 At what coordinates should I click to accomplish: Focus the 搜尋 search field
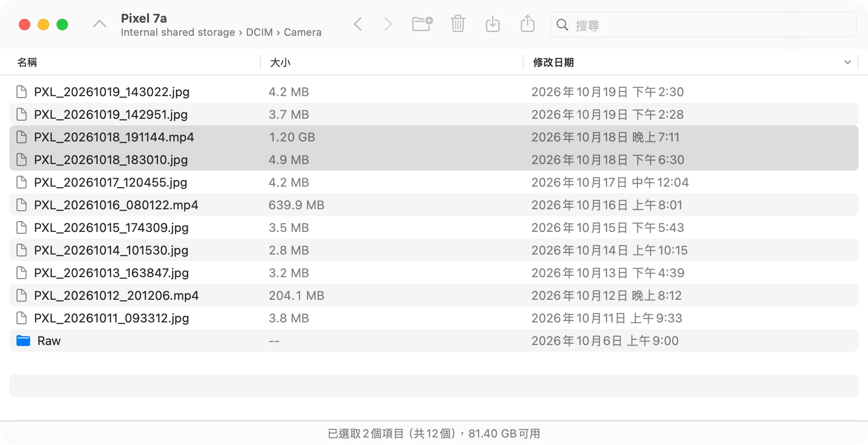[703, 25]
